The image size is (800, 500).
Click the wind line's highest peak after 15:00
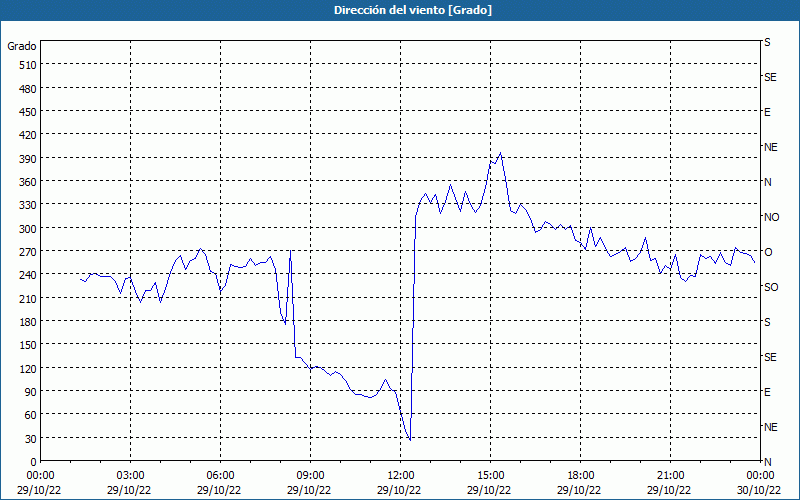click(x=501, y=153)
